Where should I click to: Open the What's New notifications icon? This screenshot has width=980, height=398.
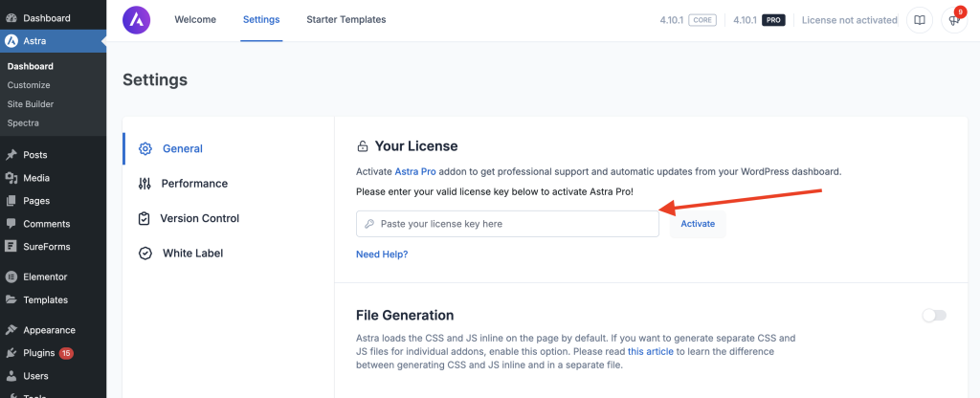click(953, 20)
